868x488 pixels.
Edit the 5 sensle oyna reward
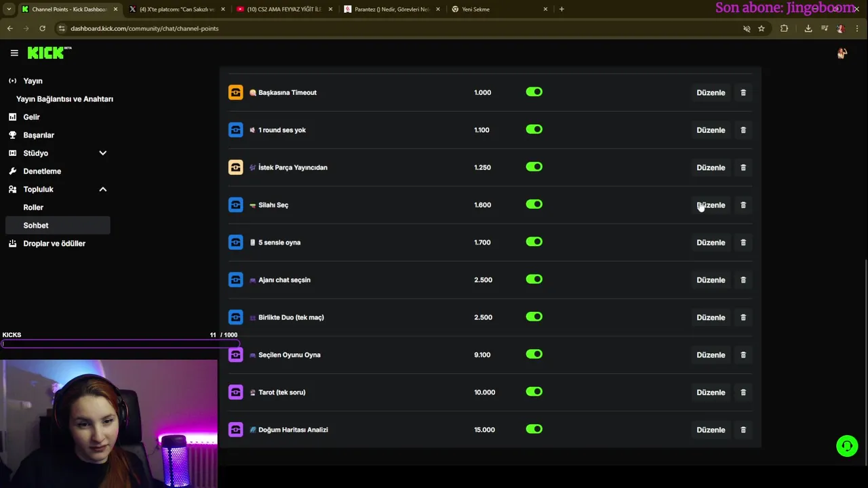click(x=711, y=242)
